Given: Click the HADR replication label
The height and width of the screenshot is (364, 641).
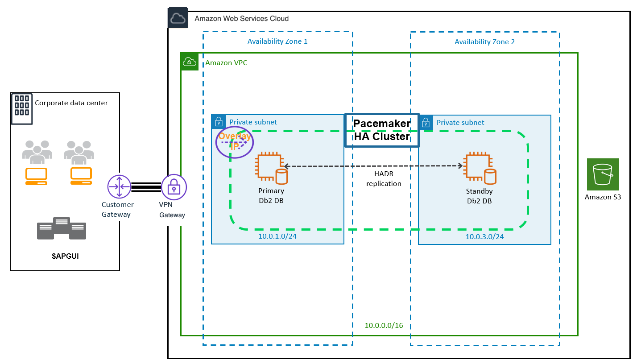Looking at the screenshot, I should click(384, 178).
